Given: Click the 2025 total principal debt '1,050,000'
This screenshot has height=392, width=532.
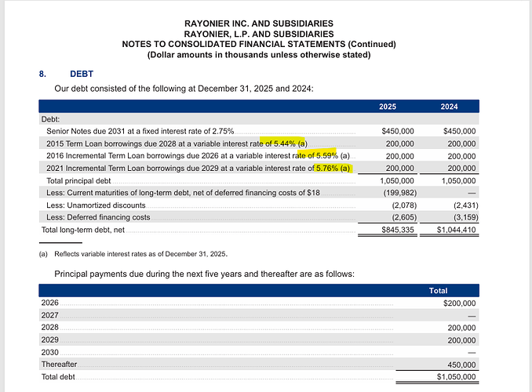Looking at the screenshot, I should (x=397, y=181).
